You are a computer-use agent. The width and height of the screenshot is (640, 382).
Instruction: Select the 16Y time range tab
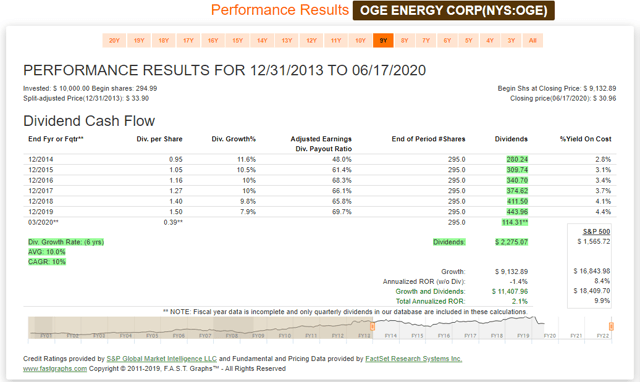(x=213, y=40)
